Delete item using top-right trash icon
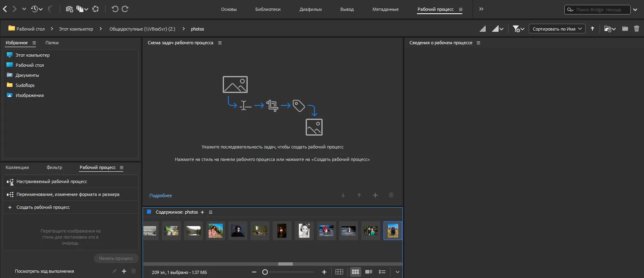644x278 pixels. [x=637, y=29]
